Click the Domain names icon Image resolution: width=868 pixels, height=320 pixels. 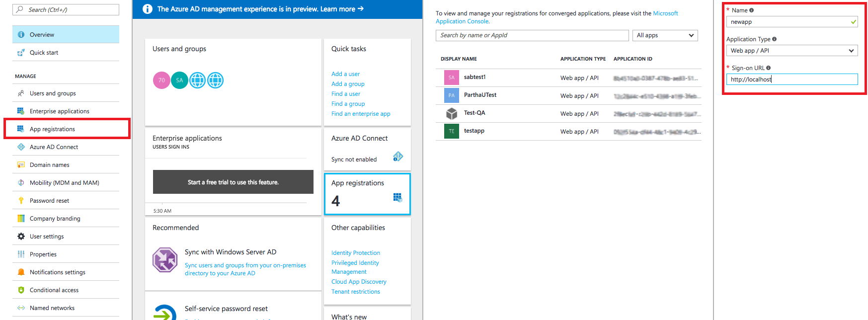[x=21, y=165]
